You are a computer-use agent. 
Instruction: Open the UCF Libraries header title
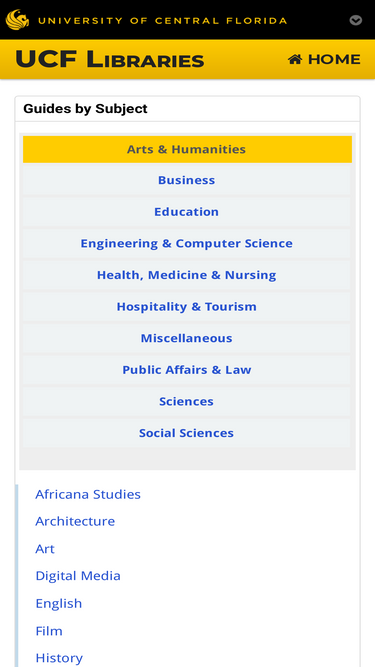click(110, 59)
